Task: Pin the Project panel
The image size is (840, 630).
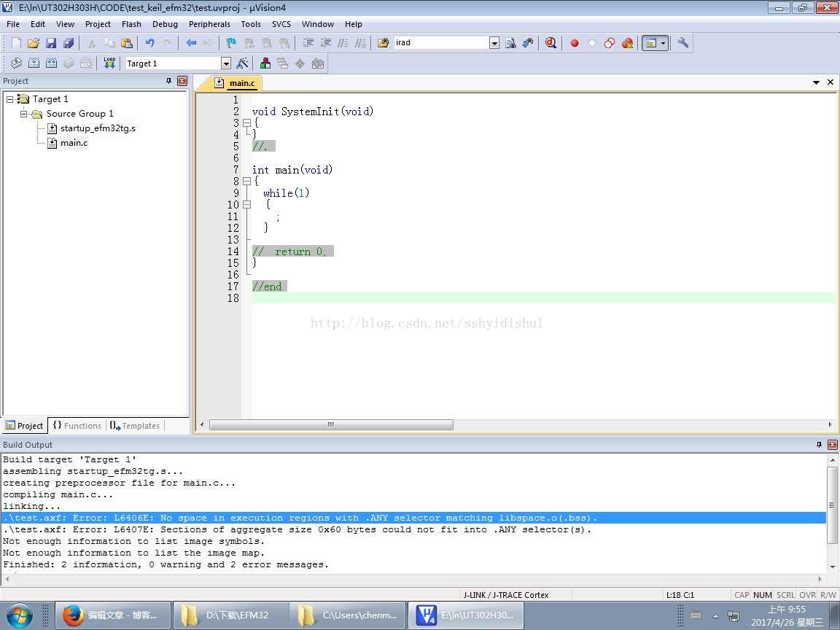Action: (x=168, y=81)
